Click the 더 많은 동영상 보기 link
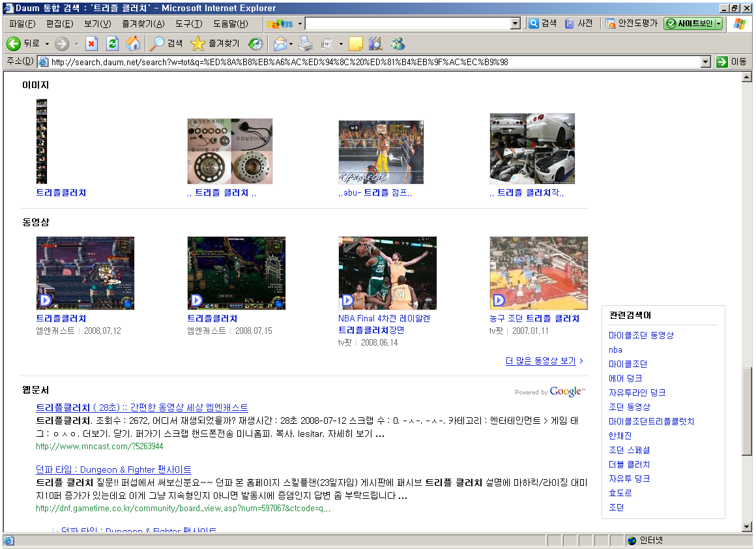The width and height of the screenshot is (756, 549). (x=540, y=361)
